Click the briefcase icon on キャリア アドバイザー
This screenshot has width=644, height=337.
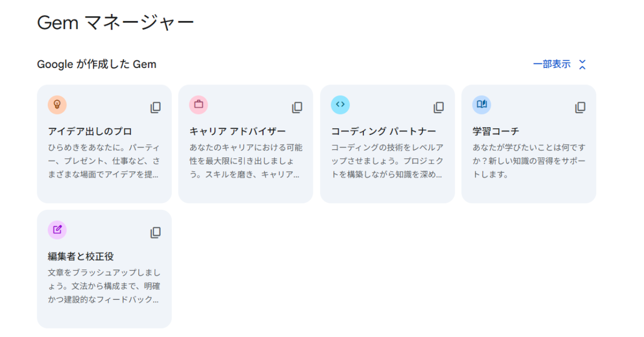pos(199,105)
